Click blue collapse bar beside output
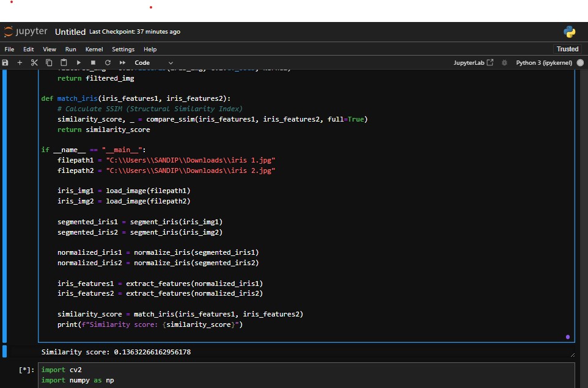The width and height of the screenshot is (588, 388). click(4, 351)
